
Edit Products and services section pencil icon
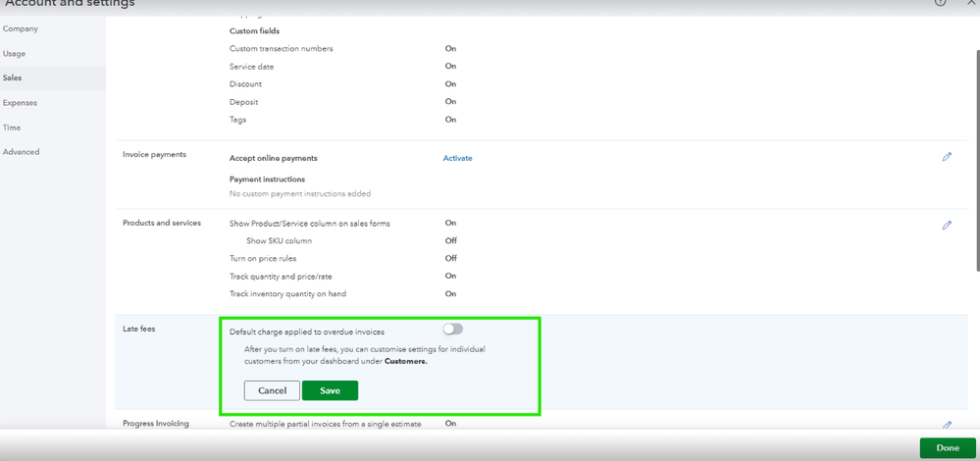[x=947, y=225]
